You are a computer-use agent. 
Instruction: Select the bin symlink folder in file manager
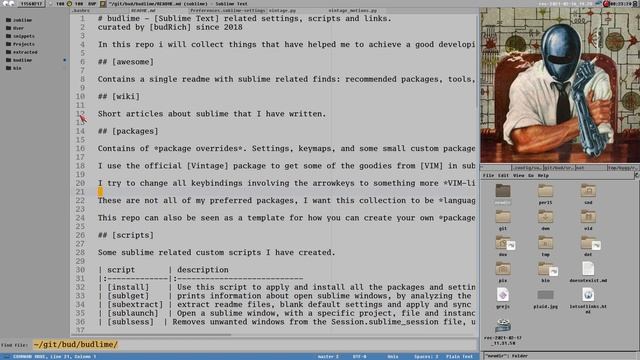(547, 270)
